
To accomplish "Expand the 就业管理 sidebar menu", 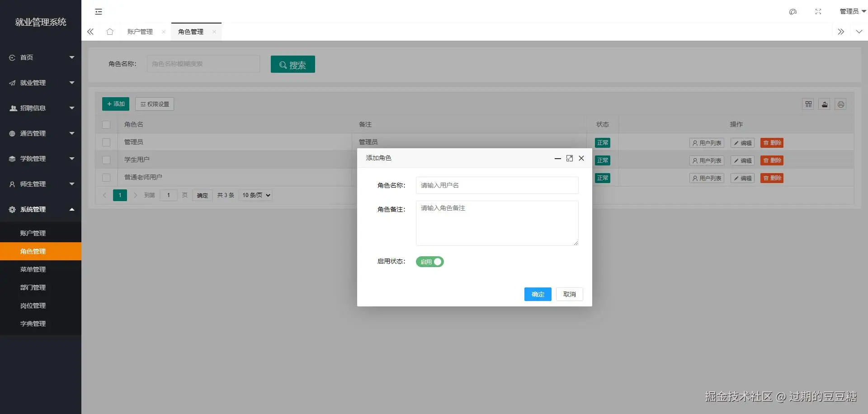I will click(41, 83).
